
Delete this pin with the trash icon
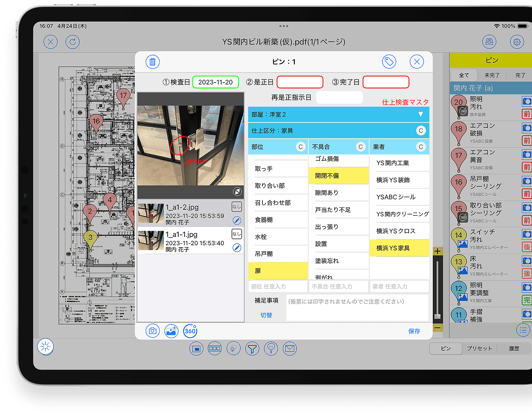(x=152, y=62)
